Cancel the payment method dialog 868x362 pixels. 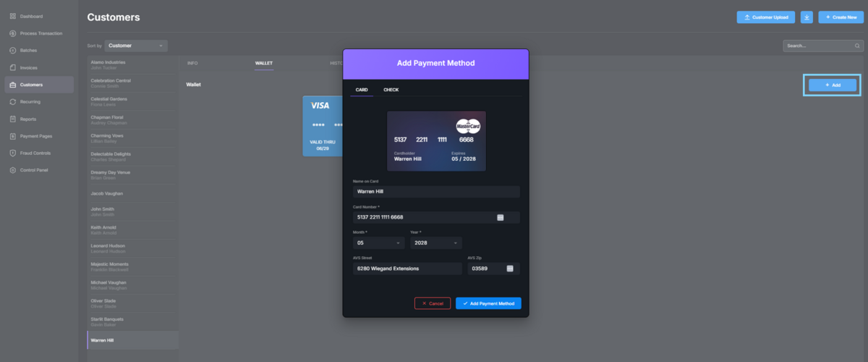pos(433,303)
